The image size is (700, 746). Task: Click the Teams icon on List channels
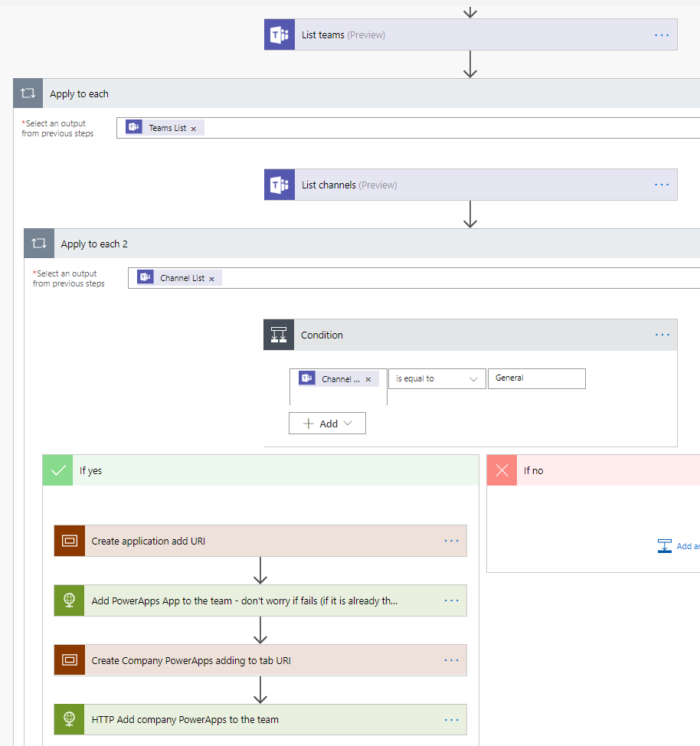point(280,185)
